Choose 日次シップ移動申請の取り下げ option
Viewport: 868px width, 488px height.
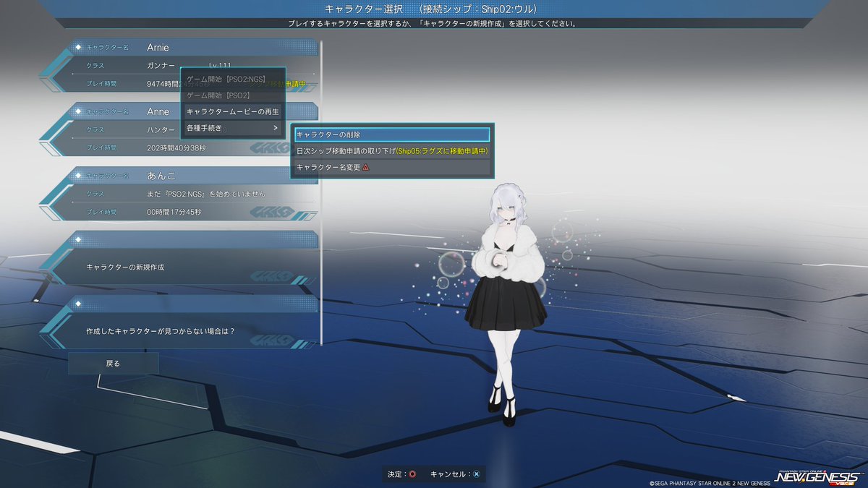tap(392, 151)
